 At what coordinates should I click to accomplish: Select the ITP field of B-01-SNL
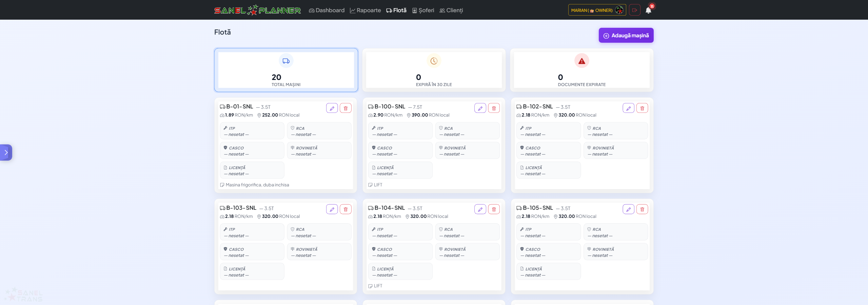coord(252,131)
